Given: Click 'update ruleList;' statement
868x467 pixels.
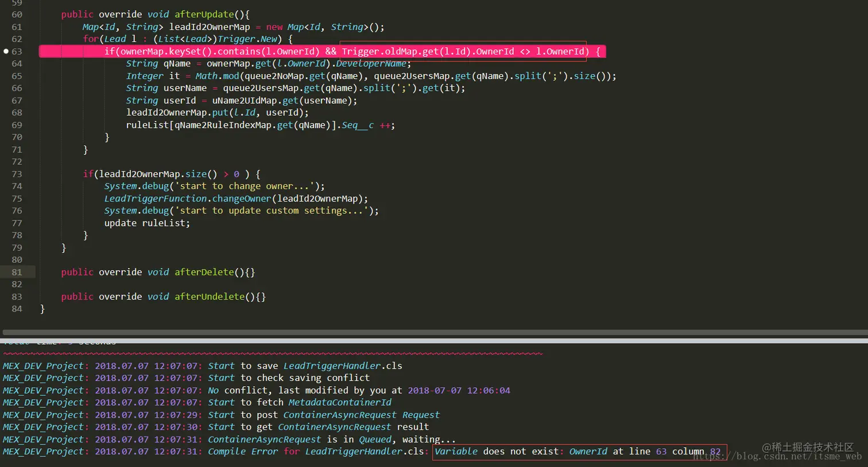Looking at the screenshot, I should 147,223.
